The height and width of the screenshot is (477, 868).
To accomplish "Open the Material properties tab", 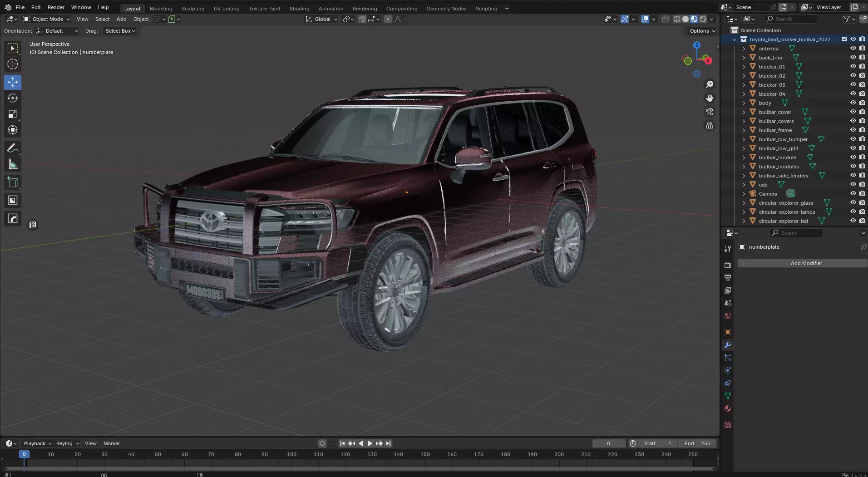I will [x=728, y=408].
